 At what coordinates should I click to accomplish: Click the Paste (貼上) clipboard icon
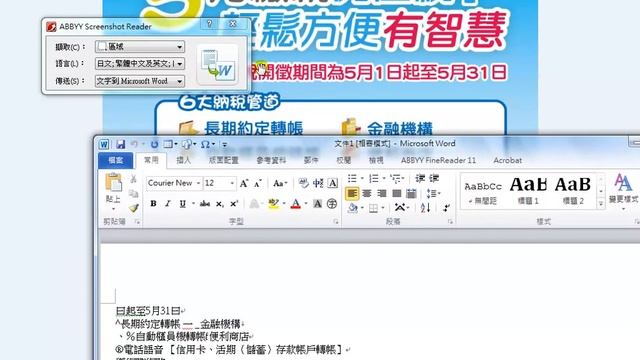click(113, 182)
